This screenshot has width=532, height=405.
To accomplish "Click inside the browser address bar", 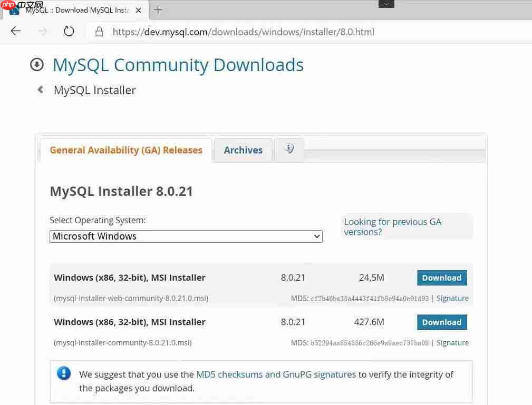I will coord(237,32).
